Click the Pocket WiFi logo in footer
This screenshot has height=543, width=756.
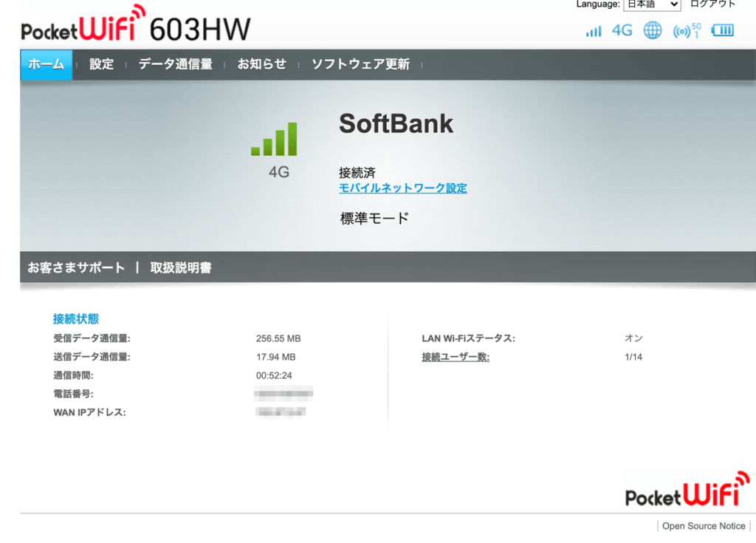click(687, 489)
